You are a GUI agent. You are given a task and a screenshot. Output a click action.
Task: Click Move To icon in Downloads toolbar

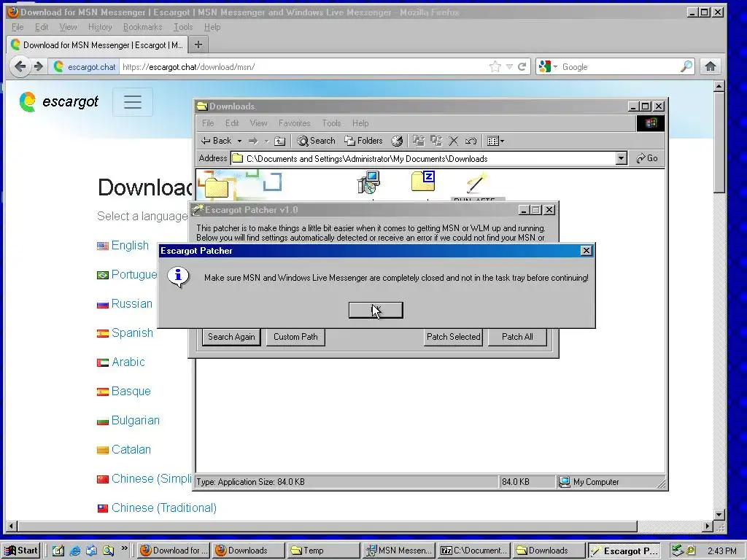pos(418,141)
